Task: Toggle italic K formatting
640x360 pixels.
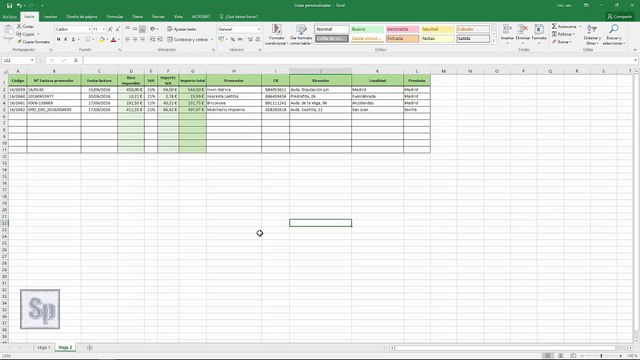Action: [x=66, y=40]
